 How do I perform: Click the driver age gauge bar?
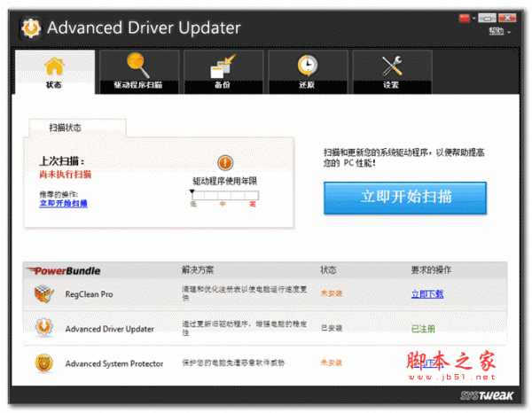(225, 195)
